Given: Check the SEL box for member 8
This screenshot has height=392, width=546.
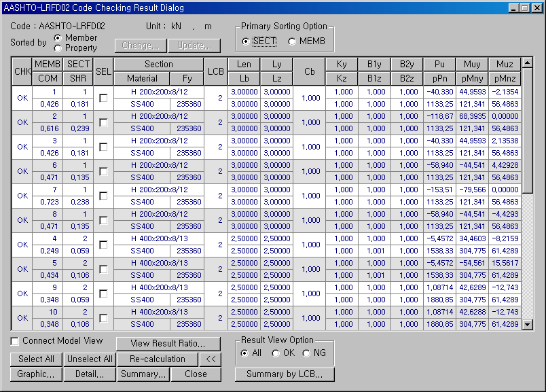Looking at the screenshot, I should (x=103, y=220).
